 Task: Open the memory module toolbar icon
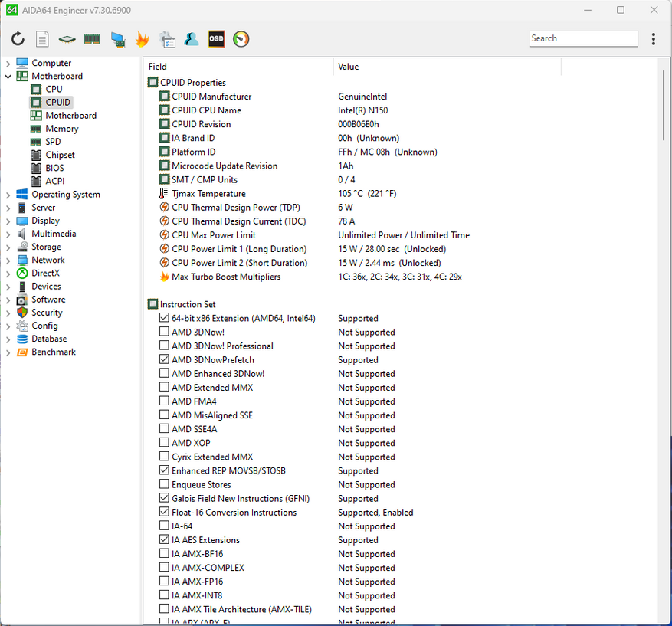point(92,39)
